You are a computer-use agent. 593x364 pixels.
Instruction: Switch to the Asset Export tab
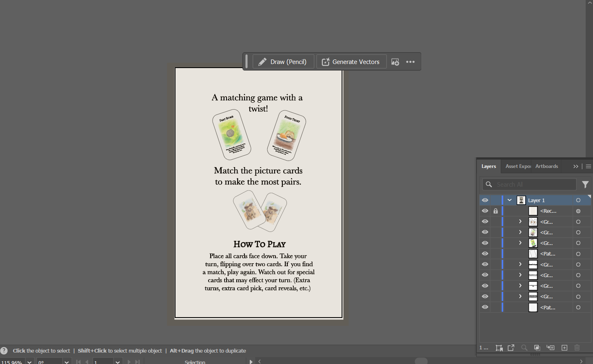(518, 166)
